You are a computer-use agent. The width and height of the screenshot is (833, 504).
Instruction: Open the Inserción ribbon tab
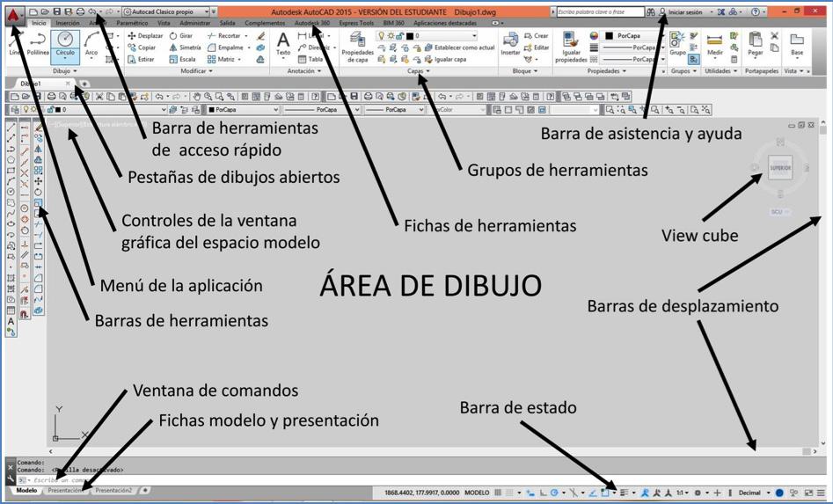[x=68, y=24]
